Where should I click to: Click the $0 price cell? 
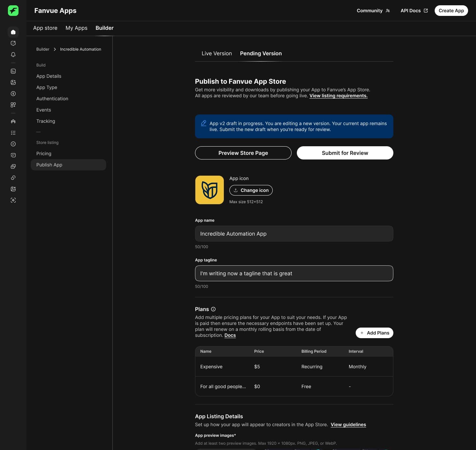coord(257,386)
